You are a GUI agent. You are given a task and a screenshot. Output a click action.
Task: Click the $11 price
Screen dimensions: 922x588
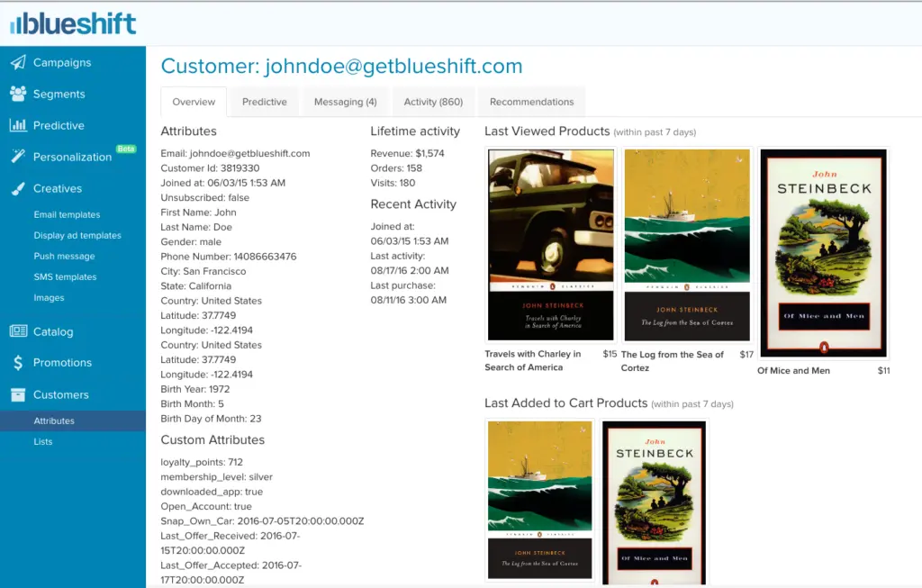click(x=884, y=370)
